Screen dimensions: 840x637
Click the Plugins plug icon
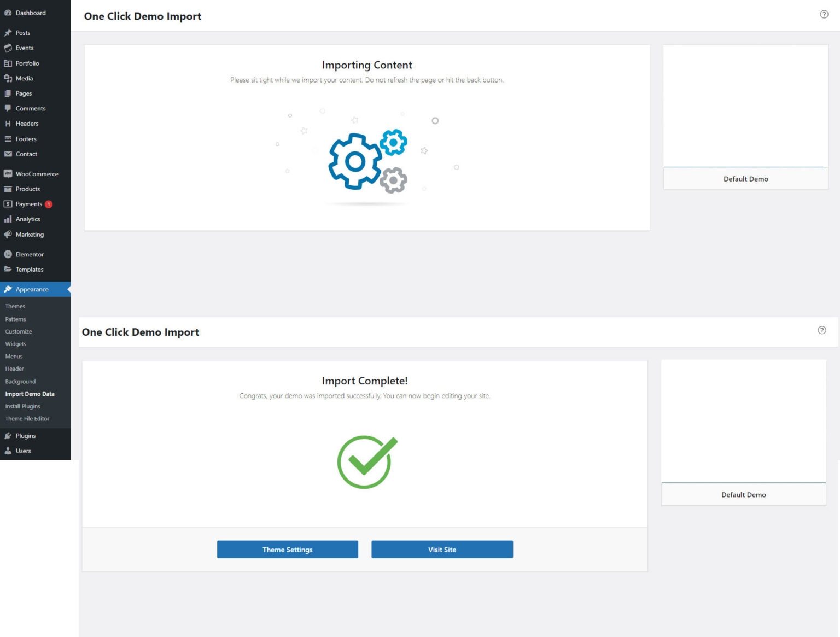point(8,436)
